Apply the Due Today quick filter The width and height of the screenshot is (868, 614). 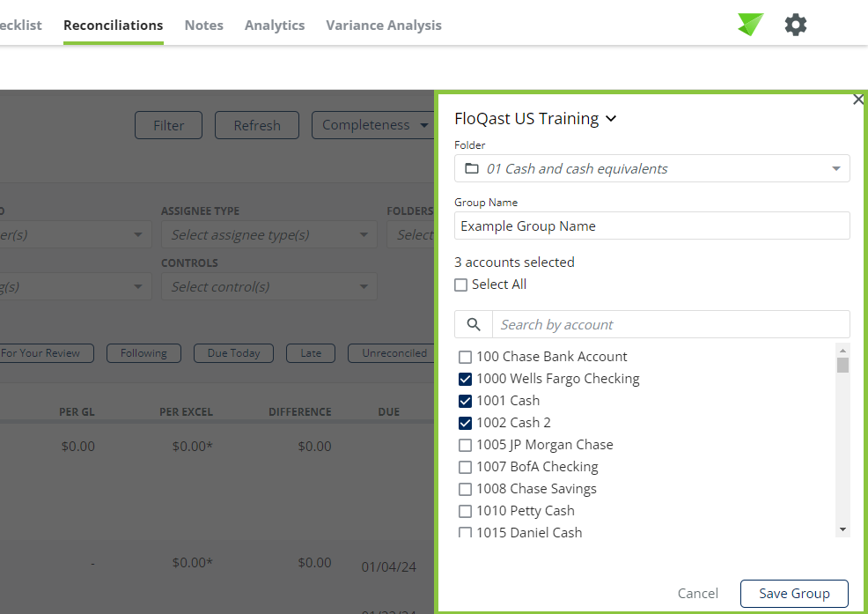coord(233,353)
